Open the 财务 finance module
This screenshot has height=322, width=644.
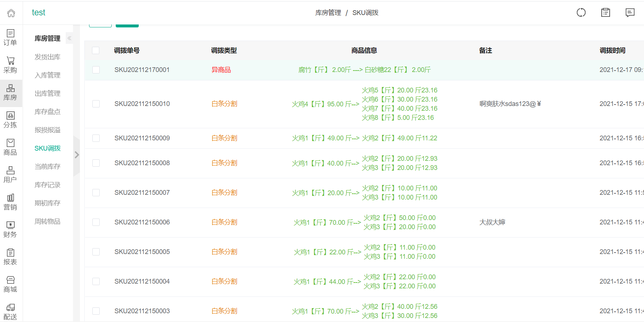[x=10, y=230]
